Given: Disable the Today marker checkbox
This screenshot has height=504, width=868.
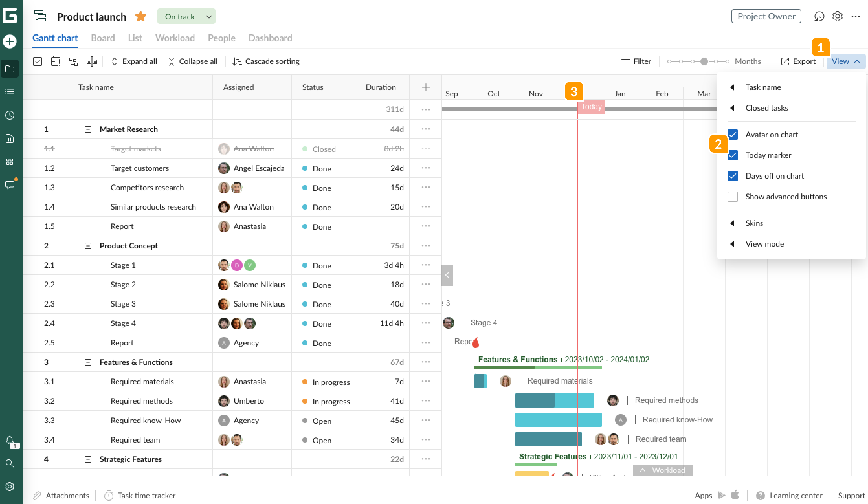Looking at the screenshot, I should click(733, 155).
